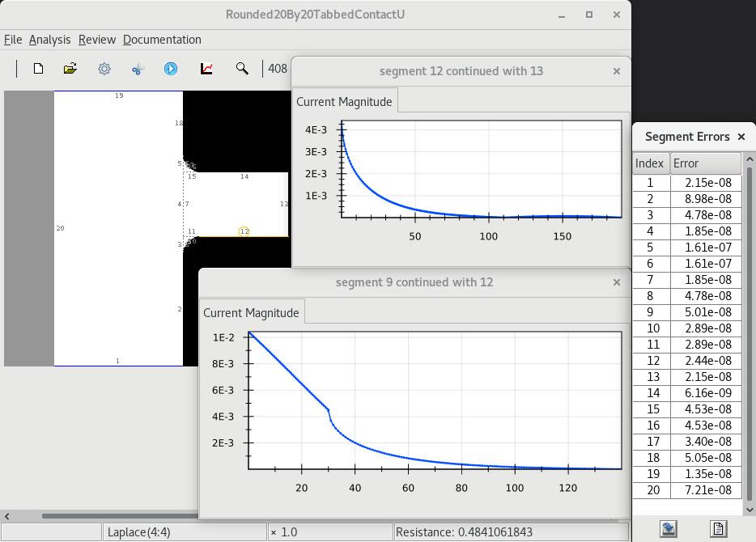Viewport: 756px width, 542px height.
Task: Click the blue play toolbar icon
Action: 171,69
